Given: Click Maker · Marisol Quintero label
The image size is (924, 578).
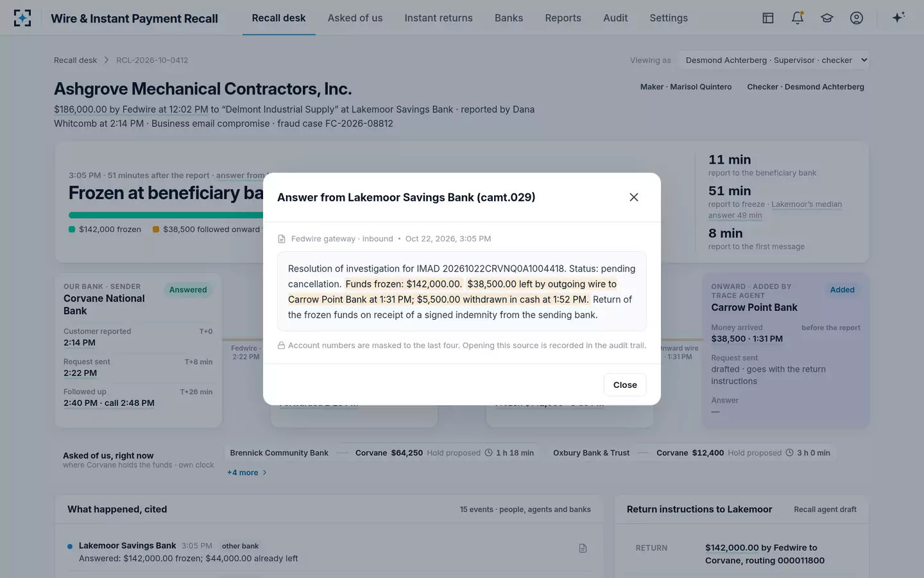Looking at the screenshot, I should tap(686, 87).
